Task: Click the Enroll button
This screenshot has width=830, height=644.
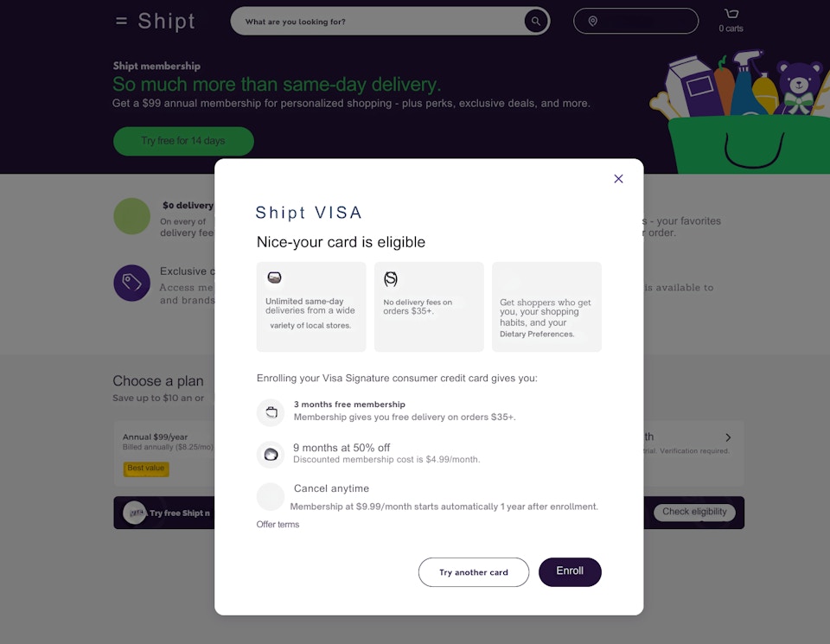Action: (570, 572)
